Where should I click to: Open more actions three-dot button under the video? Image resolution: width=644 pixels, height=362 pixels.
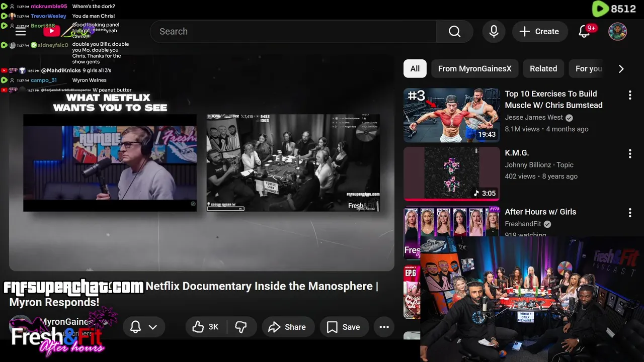(x=384, y=327)
